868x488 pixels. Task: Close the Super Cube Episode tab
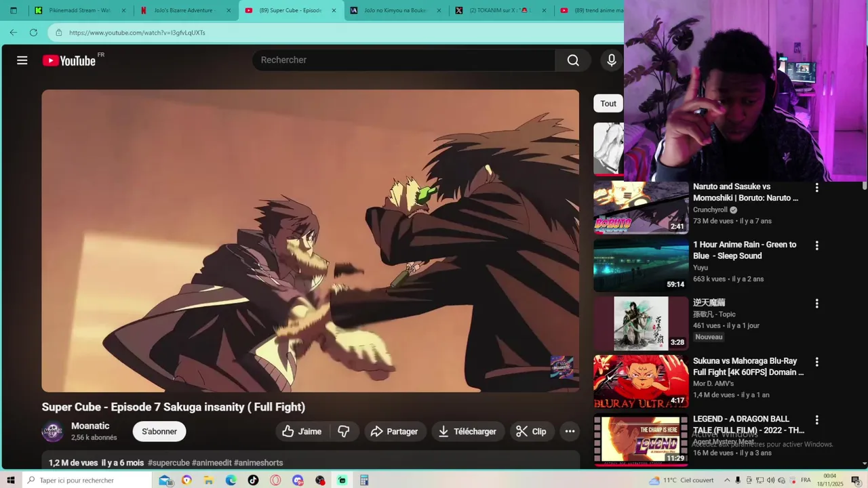click(x=334, y=11)
